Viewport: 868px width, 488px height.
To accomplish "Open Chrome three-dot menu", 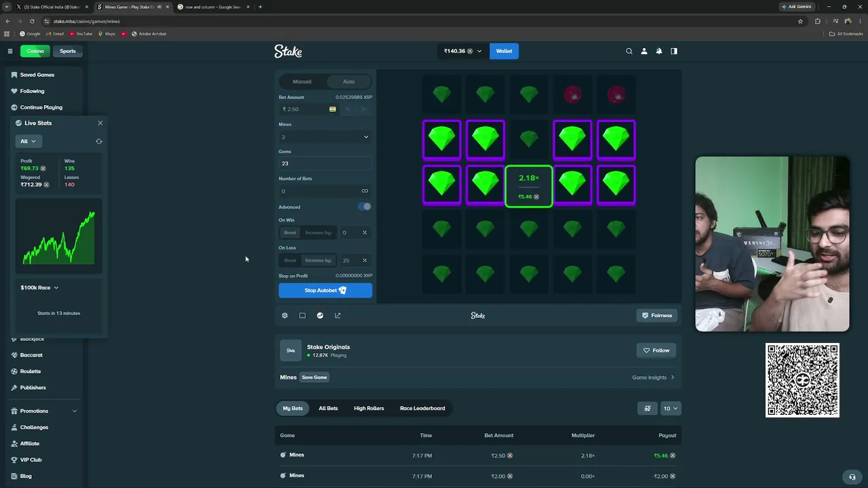I will pos(861,21).
